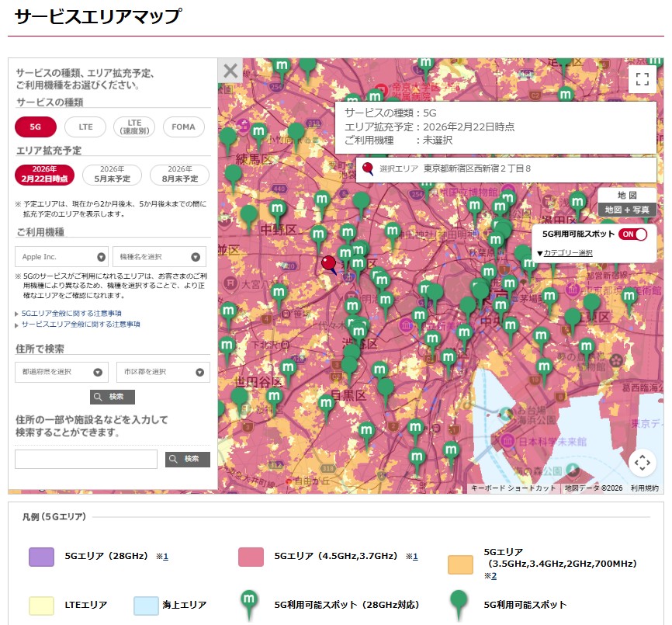Click the map pan control icon
The height and width of the screenshot is (625, 672).
coord(642,463)
